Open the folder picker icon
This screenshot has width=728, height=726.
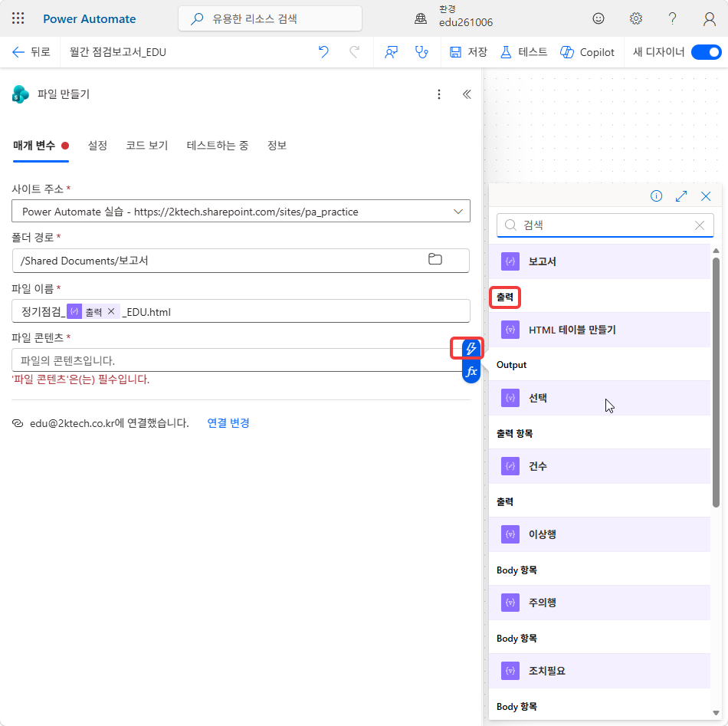435,259
